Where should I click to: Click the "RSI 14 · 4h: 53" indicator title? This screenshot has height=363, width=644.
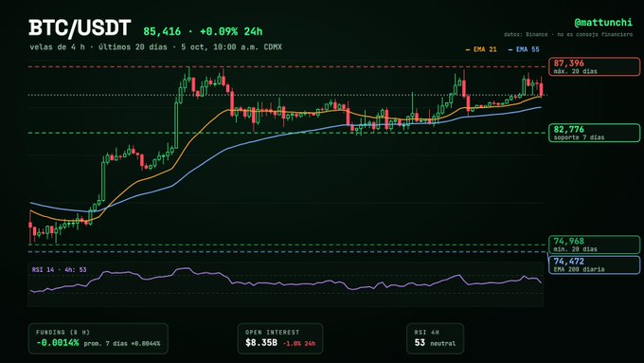(59, 270)
